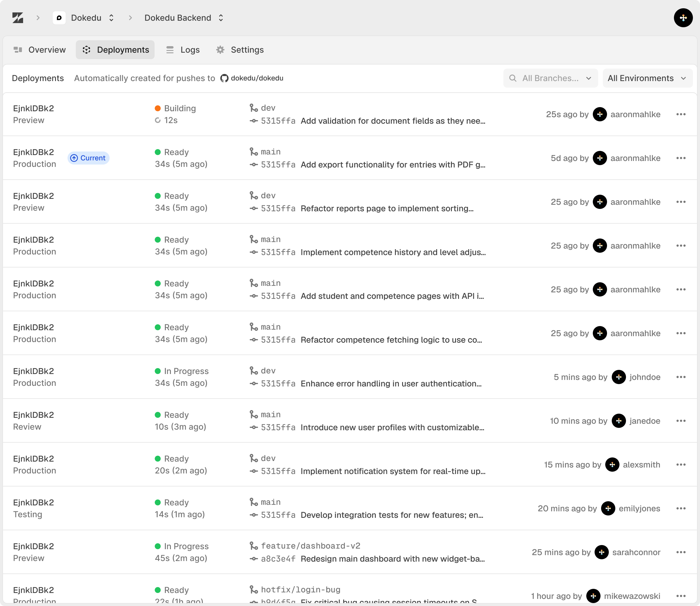The width and height of the screenshot is (700, 606).
Task: Click johndoe's avatar on the In Progress deployment
Action: 619,377
